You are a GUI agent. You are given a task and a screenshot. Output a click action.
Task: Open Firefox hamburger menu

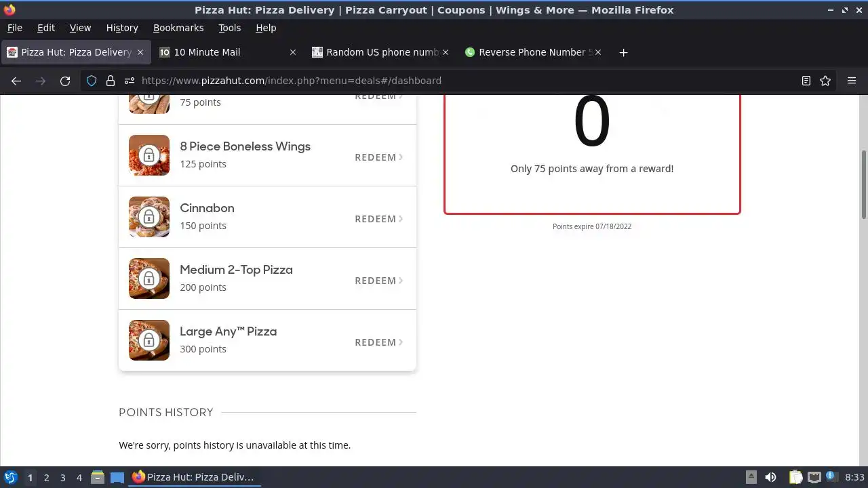pos(852,81)
